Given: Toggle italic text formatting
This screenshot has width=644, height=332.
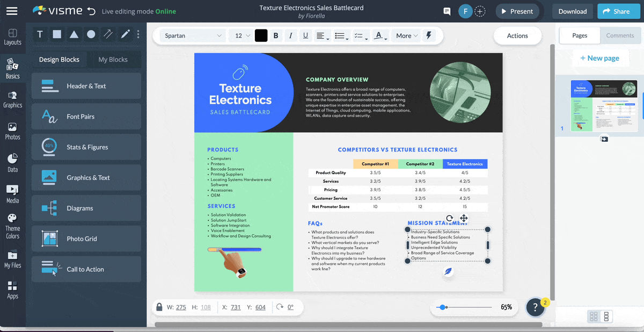Looking at the screenshot, I should [290, 35].
